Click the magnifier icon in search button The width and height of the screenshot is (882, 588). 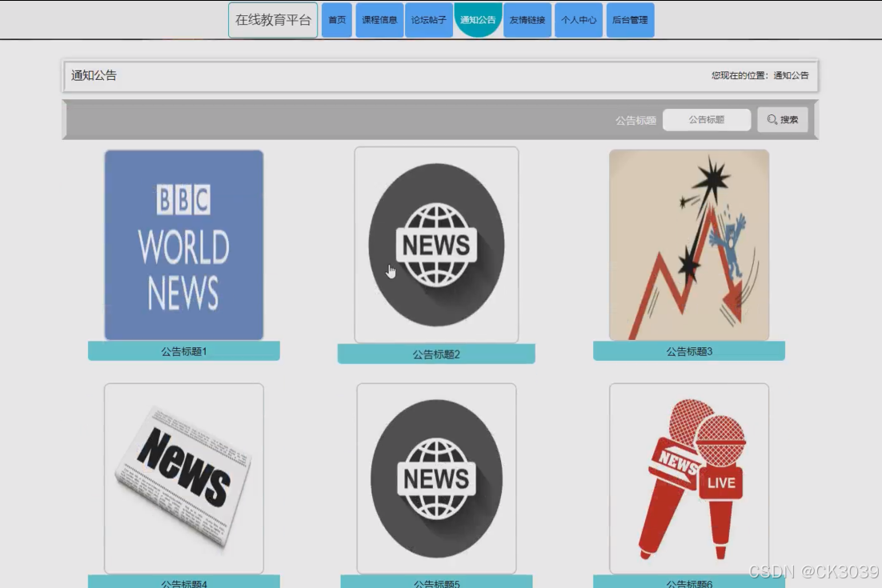(772, 120)
